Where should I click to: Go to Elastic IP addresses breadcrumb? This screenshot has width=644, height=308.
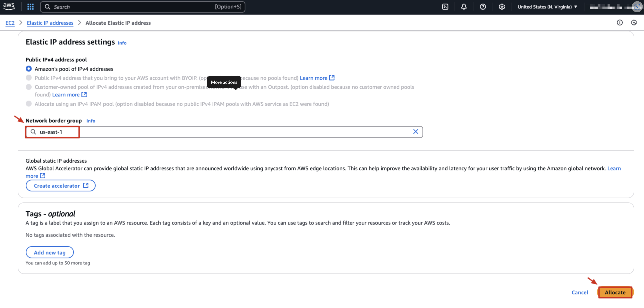point(50,23)
